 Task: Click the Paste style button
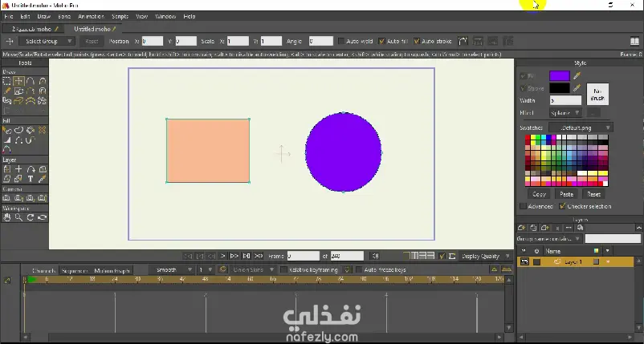pos(566,194)
